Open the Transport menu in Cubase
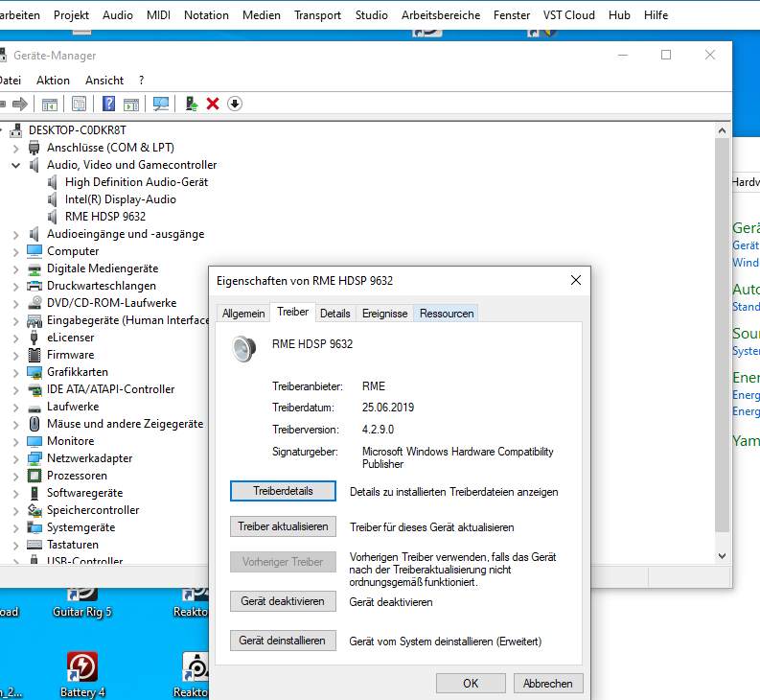760x700 pixels. (x=317, y=15)
